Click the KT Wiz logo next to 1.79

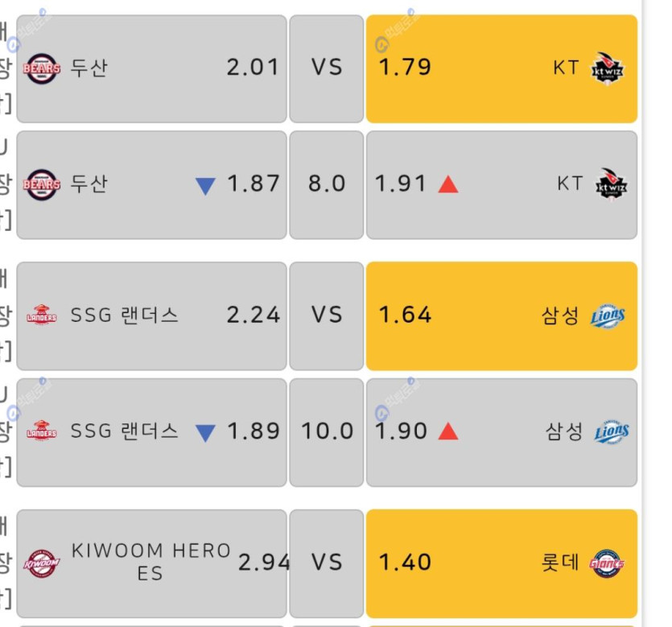pyautogui.click(x=608, y=68)
